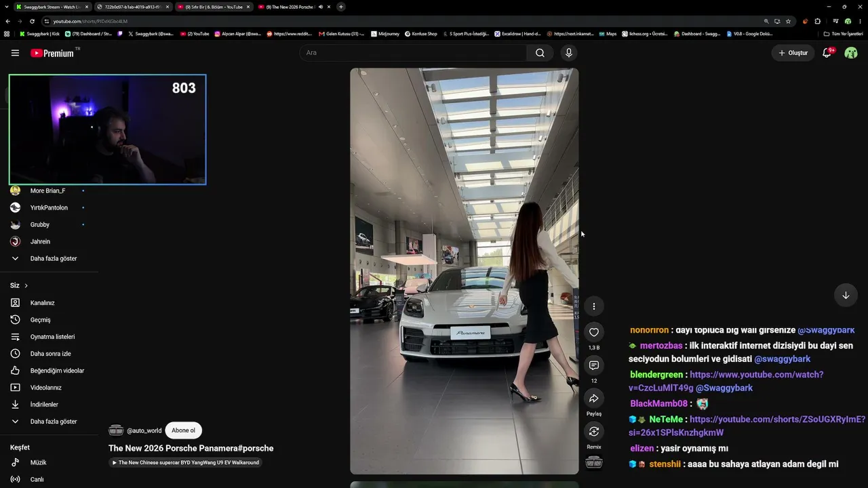Open the Konfuse Shop bookmark
This screenshot has width=868, height=488.
coord(421,33)
